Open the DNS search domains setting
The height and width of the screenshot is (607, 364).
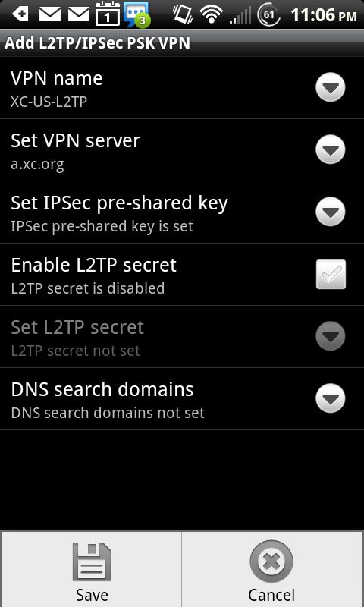182,399
